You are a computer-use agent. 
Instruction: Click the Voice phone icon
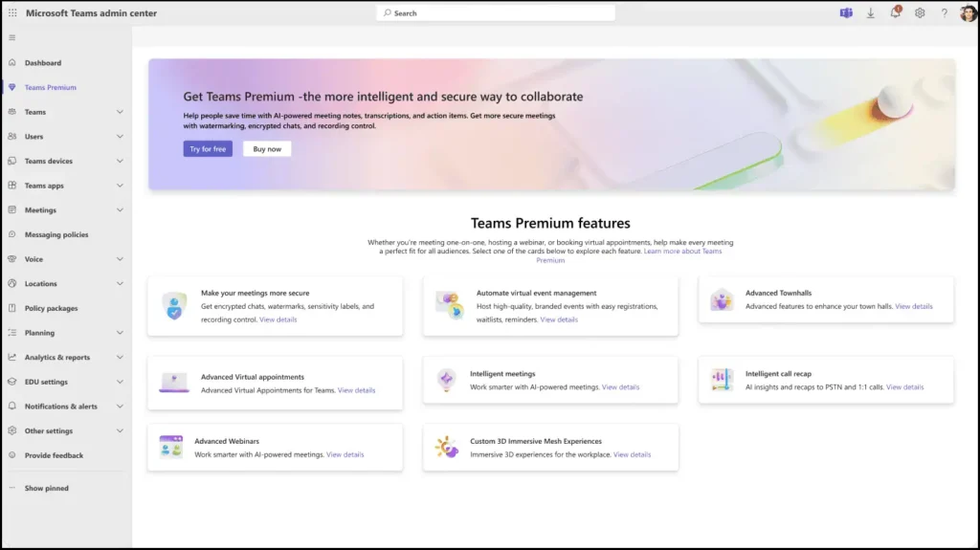[11, 259]
